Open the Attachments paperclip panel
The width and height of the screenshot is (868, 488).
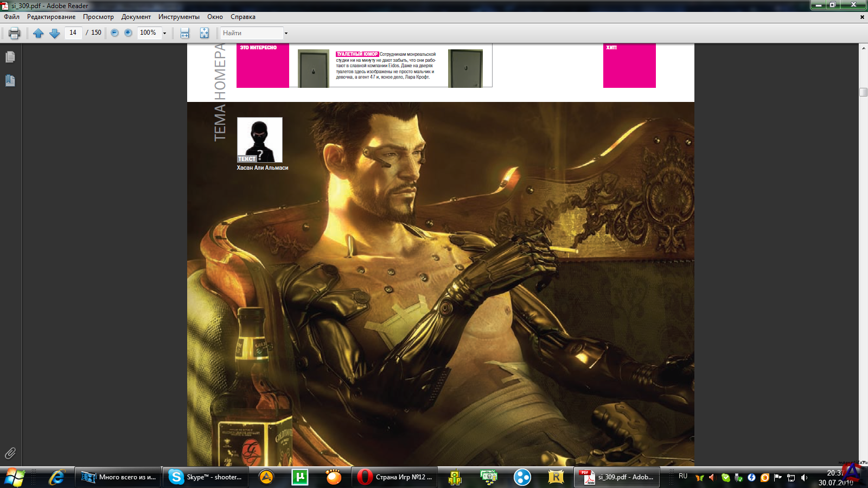click(x=10, y=453)
